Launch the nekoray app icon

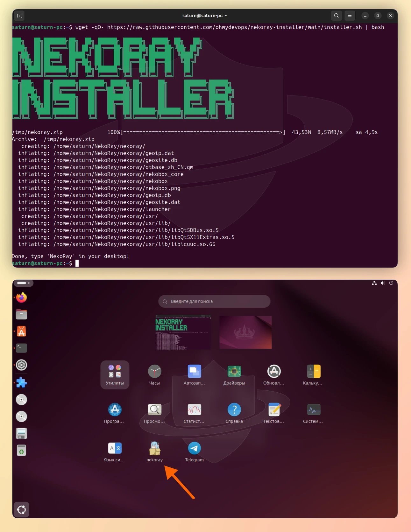click(x=154, y=449)
